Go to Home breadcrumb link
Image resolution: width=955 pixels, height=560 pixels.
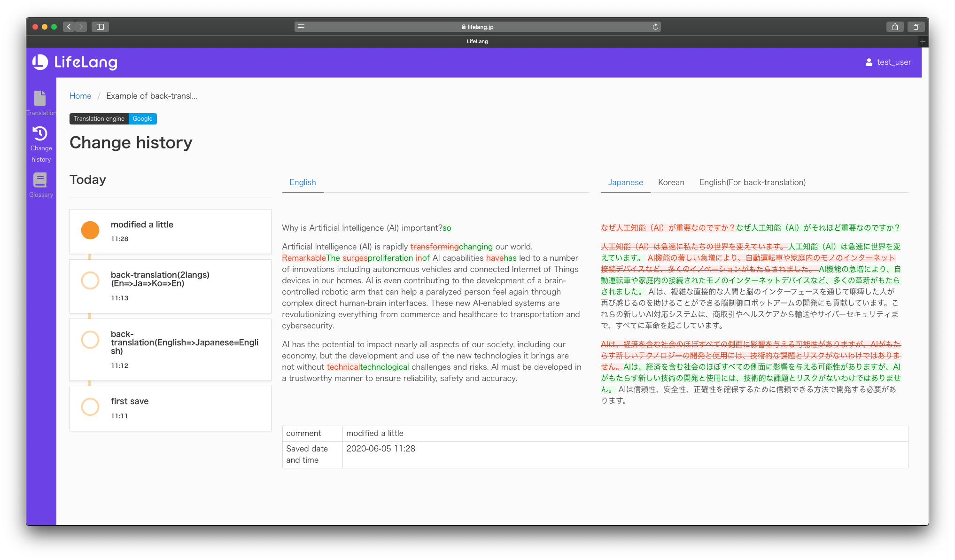[80, 96]
